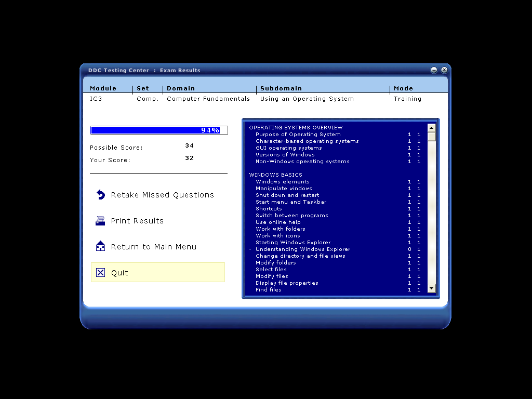Image resolution: width=532 pixels, height=399 pixels.
Task: Click the Comp. set value
Action: (148, 99)
